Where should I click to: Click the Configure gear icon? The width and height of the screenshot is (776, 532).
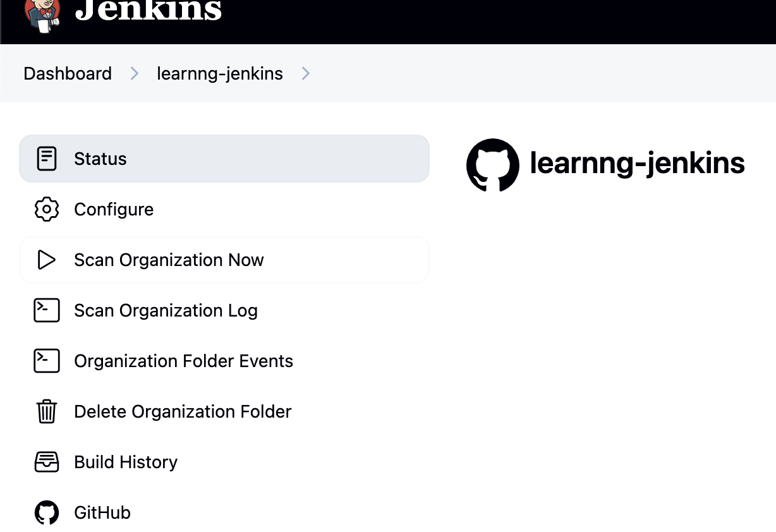(47, 209)
